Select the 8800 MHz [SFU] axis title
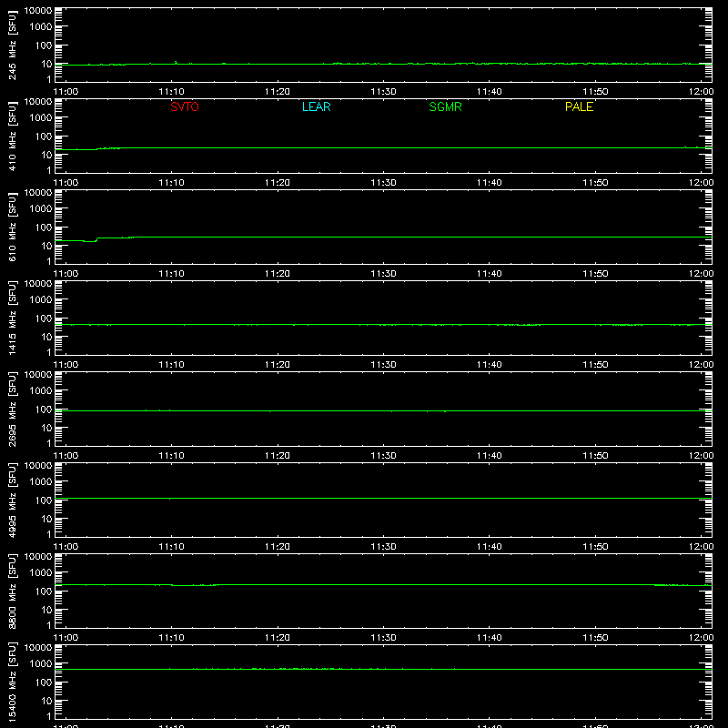 pos(12,591)
